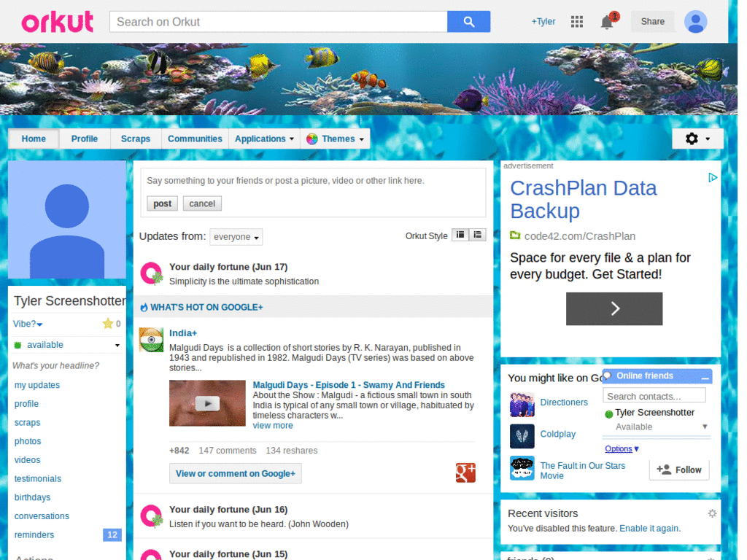Click the Themes color wheel icon
747x560 pixels.
click(x=312, y=139)
